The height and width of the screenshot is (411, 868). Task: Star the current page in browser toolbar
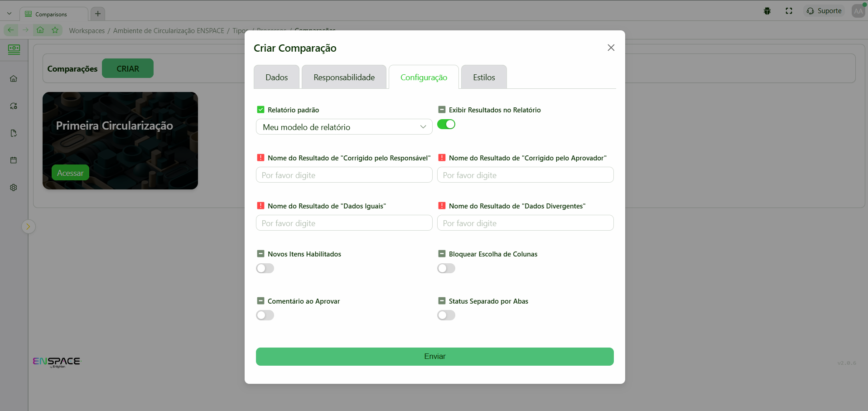[55, 30]
